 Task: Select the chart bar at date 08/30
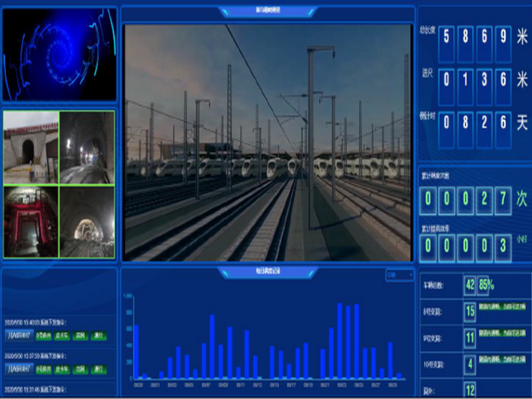[x=136, y=351]
